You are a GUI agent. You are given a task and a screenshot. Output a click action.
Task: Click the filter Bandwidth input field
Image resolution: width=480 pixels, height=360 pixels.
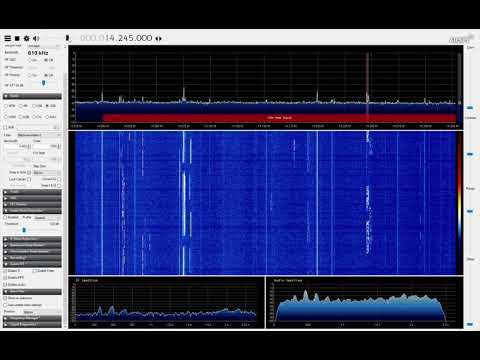tap(17, 146)
